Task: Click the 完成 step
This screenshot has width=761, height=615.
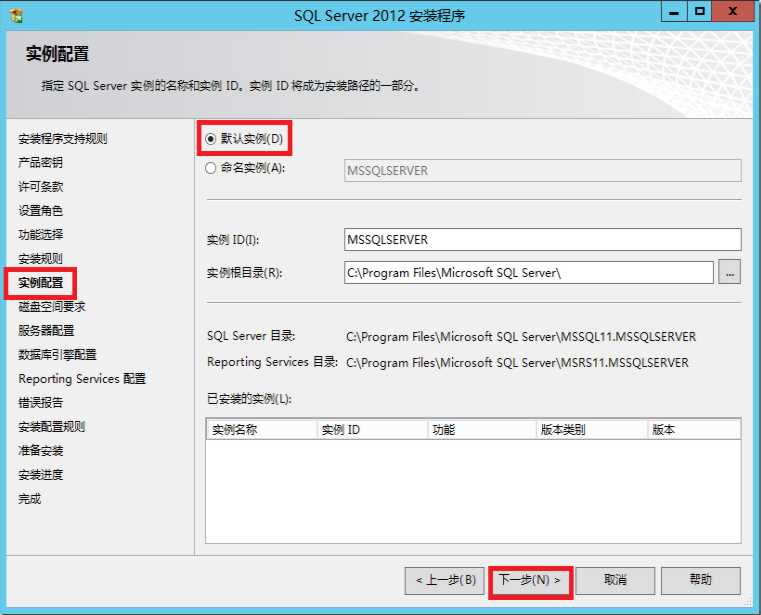Action: coord(29,499)
